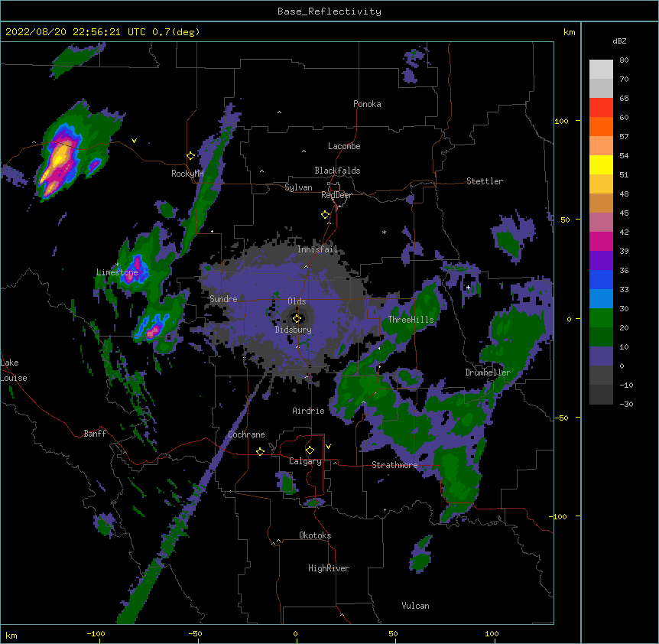Click the dark green 10-20 dBZ swatch

tap(601, 337)
